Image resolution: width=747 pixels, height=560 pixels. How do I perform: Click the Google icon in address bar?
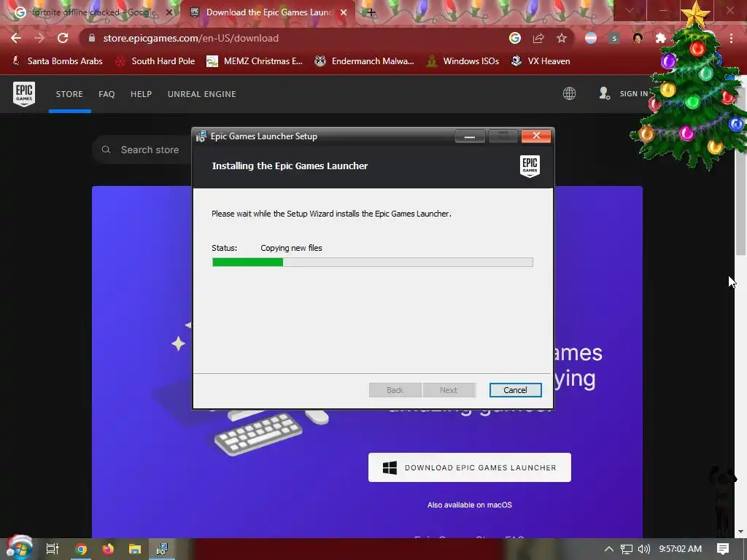coord(514,38)
